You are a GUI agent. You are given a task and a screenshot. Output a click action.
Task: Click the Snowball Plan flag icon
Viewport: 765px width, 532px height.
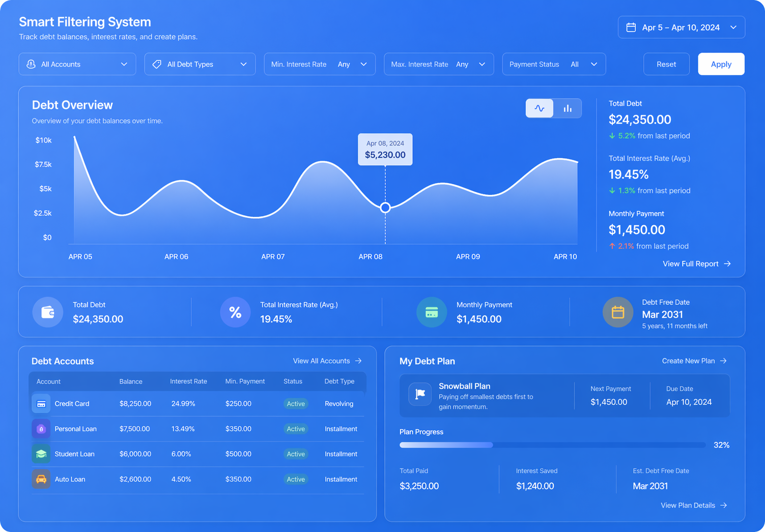tap(420, 394)
